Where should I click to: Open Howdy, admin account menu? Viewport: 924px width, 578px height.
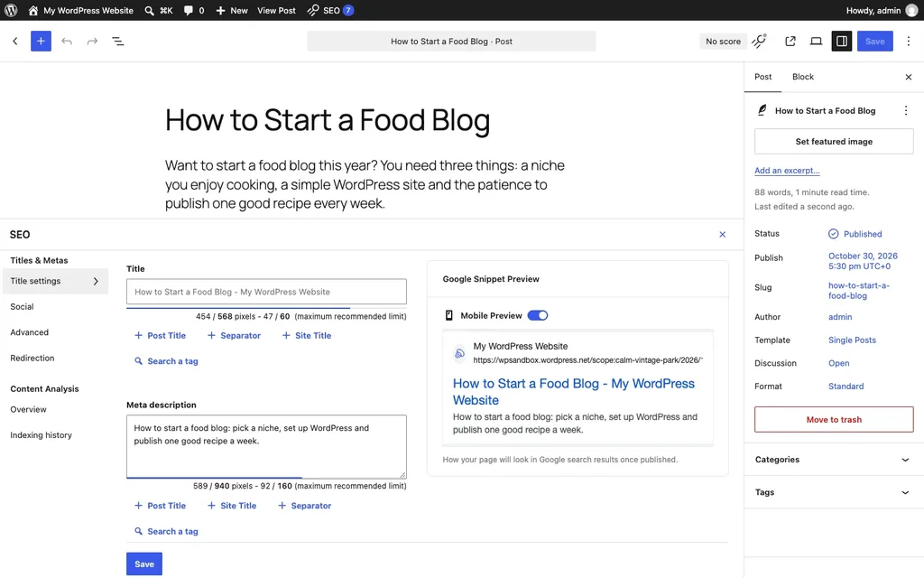coord(882,10)
